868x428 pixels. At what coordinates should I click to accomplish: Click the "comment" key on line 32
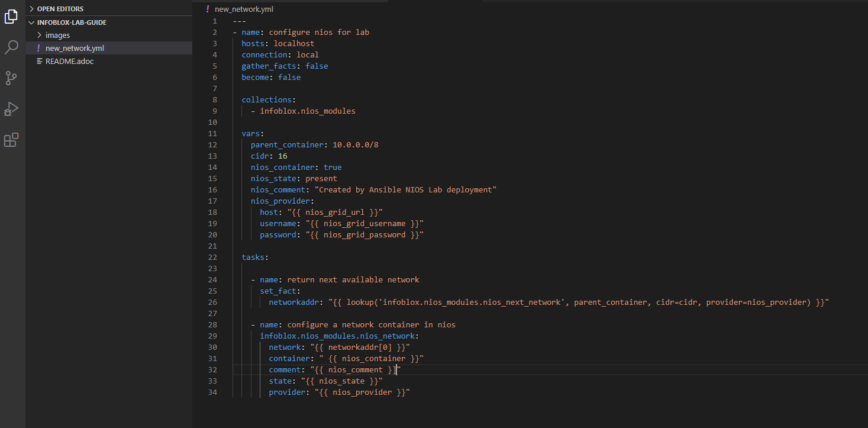pos(285,369)
